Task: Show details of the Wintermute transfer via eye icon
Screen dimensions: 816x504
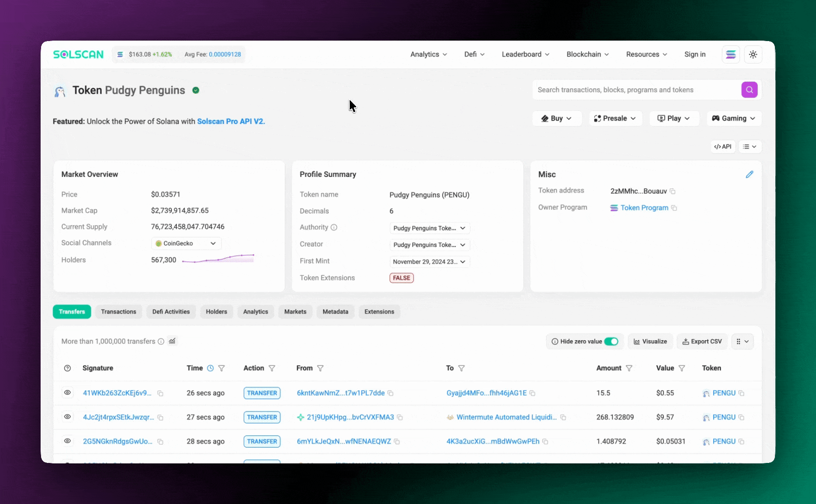Action: [67, 417]
